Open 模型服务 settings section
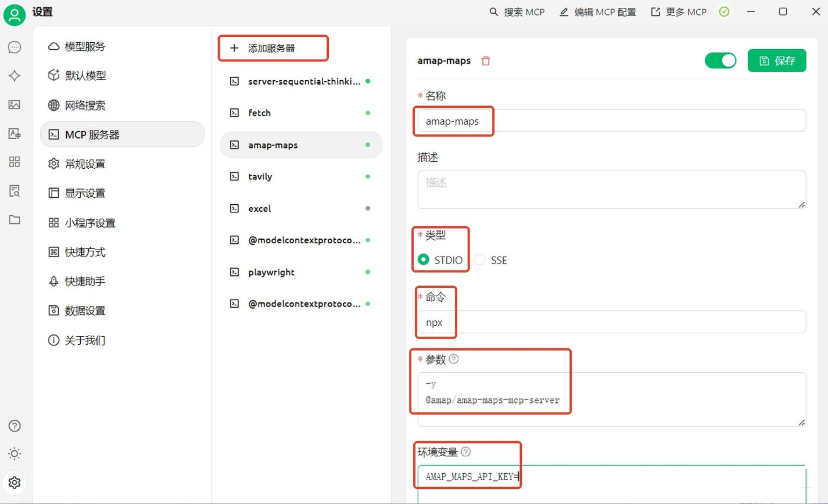 coord(85,46)
